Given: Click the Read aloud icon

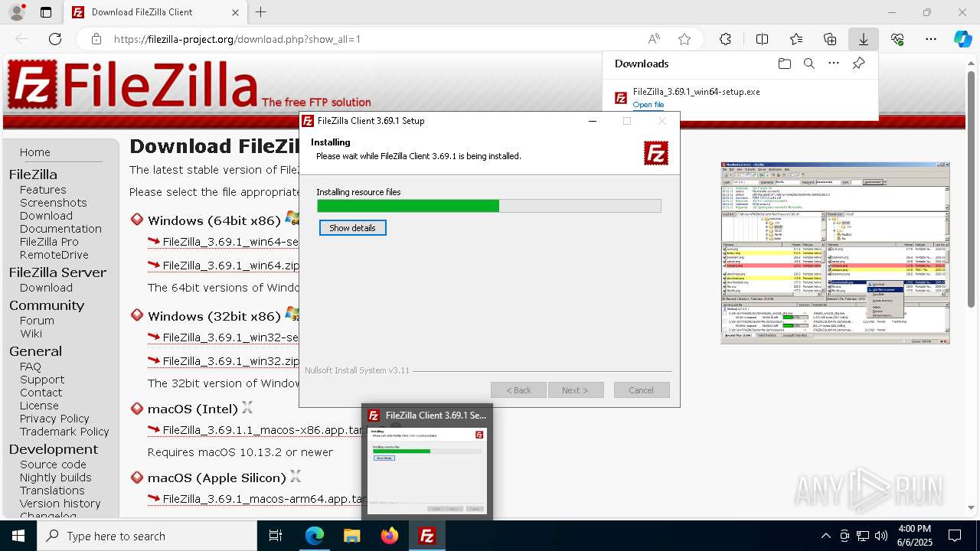Looking at the screenshot, I should click(x=654, y=39).
